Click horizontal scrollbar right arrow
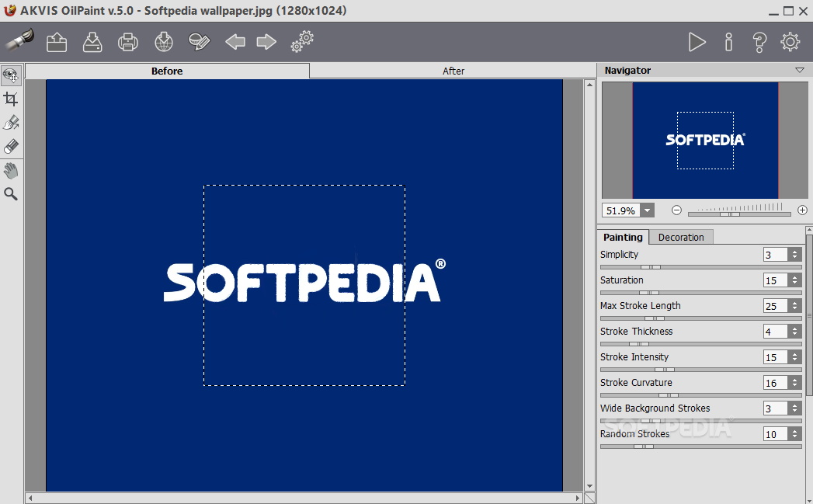The height and width of the screenshot is (504, 813). tap(578, 498)
